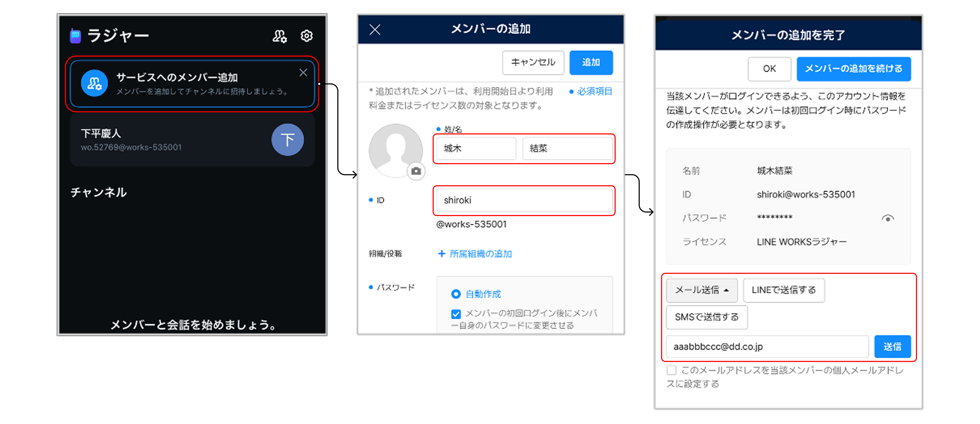
Task: Uncheck password change on first login checkbox
Action: click(x=456, y=314)
